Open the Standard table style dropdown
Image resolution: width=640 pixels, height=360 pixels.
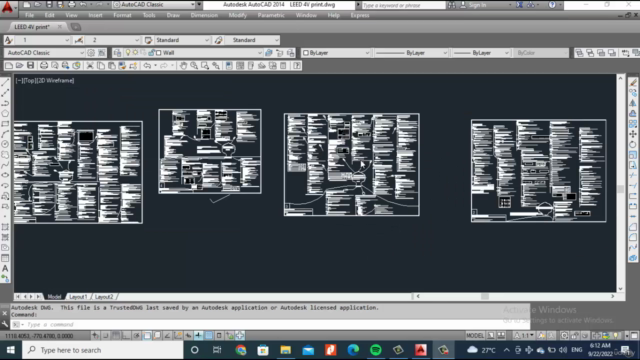(182, 40)
